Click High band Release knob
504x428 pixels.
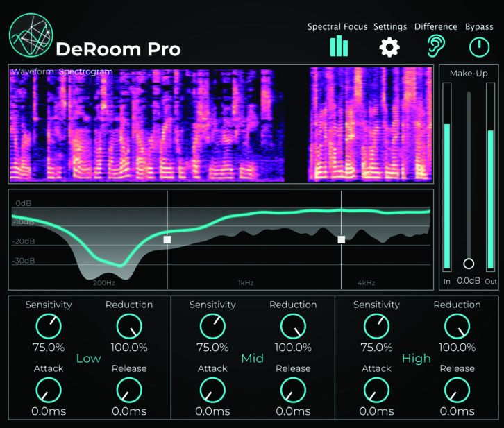pyautogui.click(x=457, y=390)
